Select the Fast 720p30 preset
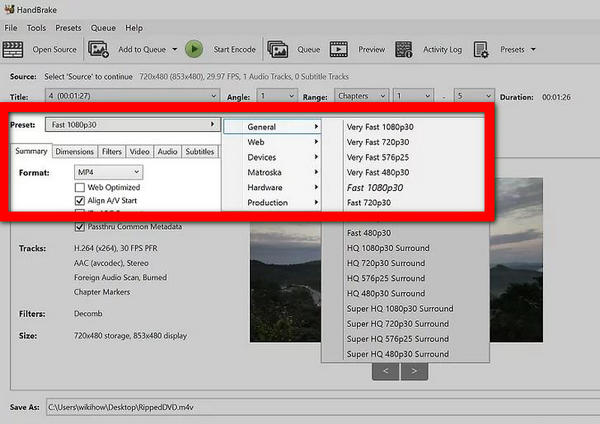This screenshot has height=424, width=600. 368,203
